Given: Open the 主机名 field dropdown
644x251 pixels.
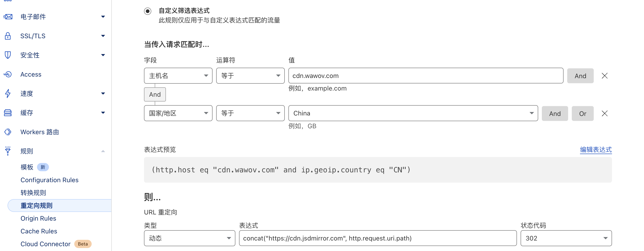Looking at the screenshot, I should pos(178,76).
